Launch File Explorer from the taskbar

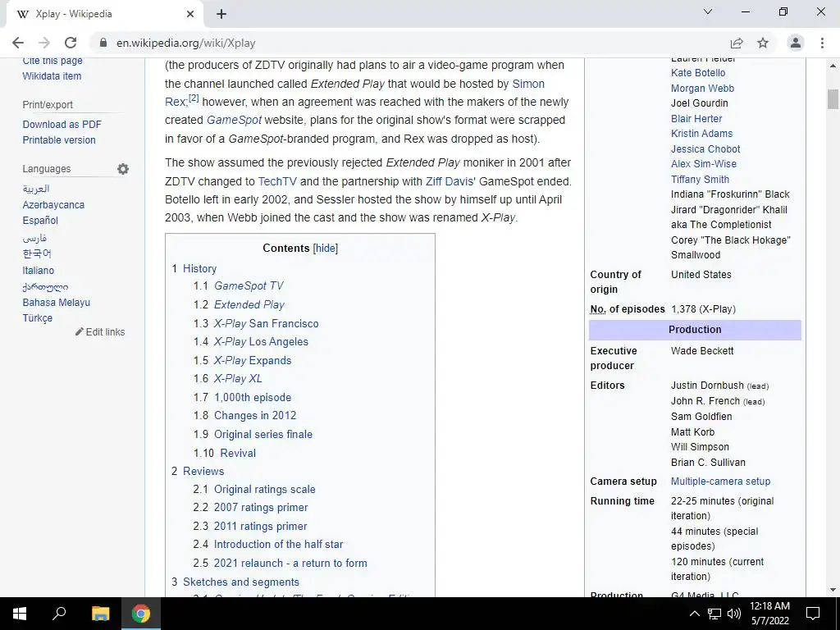click(x=100, y=614)
